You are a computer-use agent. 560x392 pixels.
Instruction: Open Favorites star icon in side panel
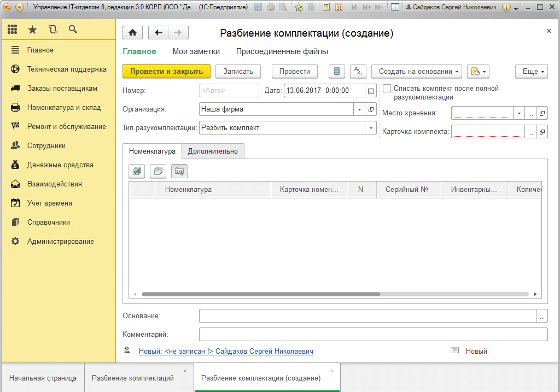tap(32, 30)
